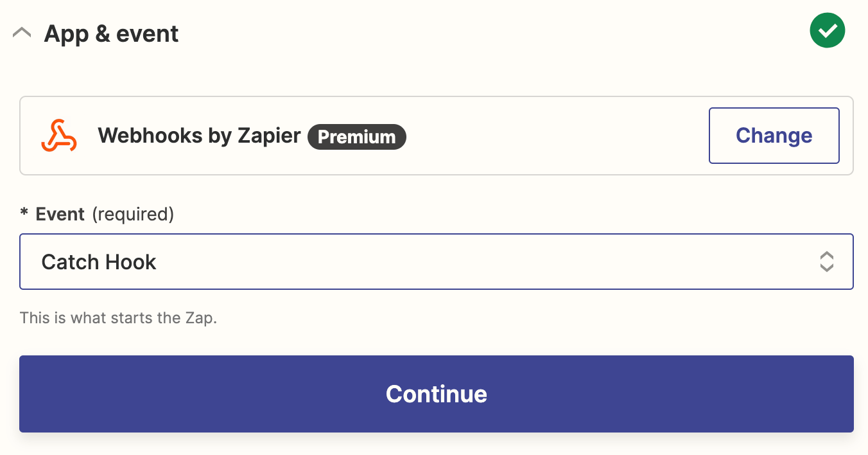The image size is (868, 455).
Task: Click the green checkmark status icon
Action: click(827, 30)
